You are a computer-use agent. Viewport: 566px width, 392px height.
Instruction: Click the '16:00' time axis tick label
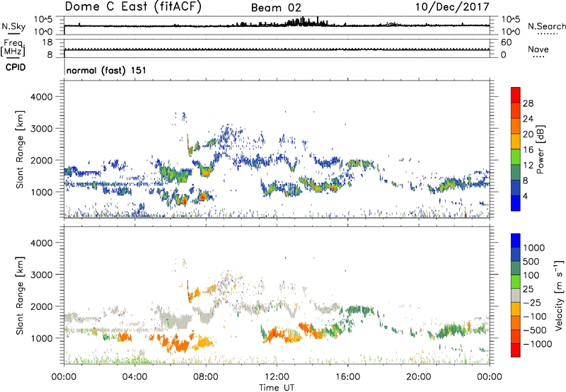(x=347, y=377)
